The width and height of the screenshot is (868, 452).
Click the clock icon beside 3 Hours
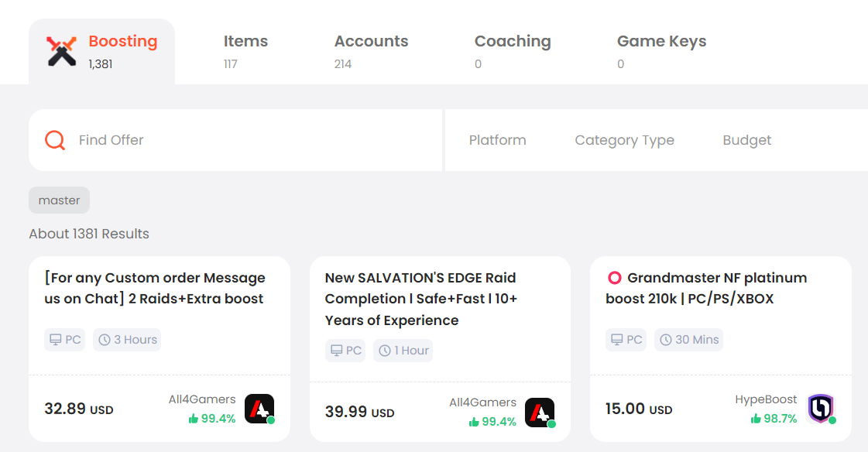click(105, 340)
